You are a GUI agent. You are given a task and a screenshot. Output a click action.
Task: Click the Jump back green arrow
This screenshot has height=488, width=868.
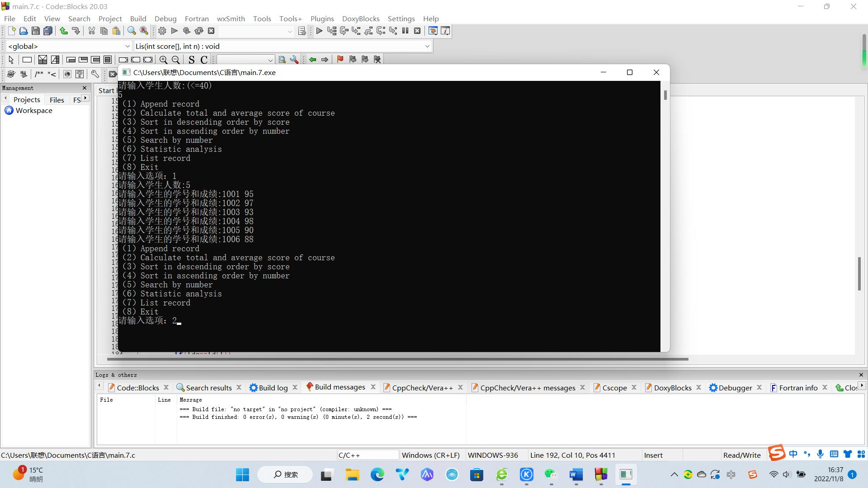coord(312,60)
